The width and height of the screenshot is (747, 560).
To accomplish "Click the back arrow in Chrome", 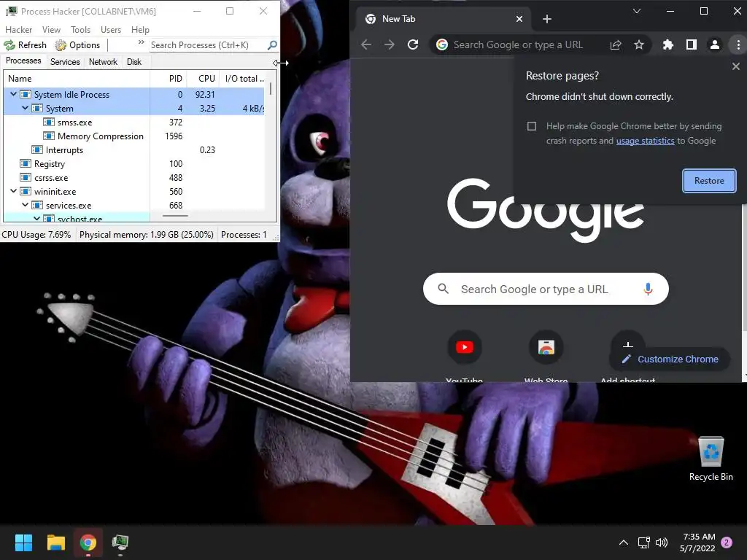I will [x=366, y=44].
